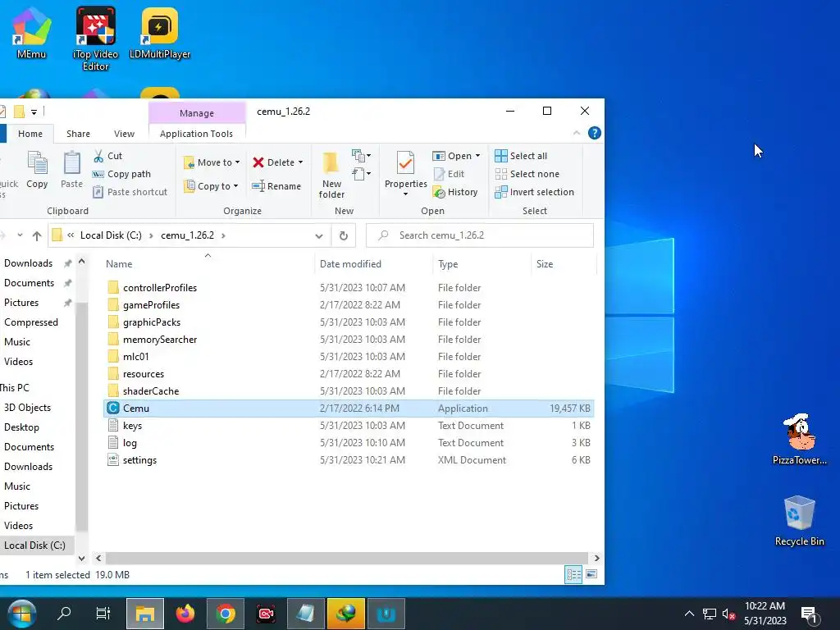840x630 pixels.
Task: Open the Windows Start button
Action: pyautogui.click(x=22, y=614)
